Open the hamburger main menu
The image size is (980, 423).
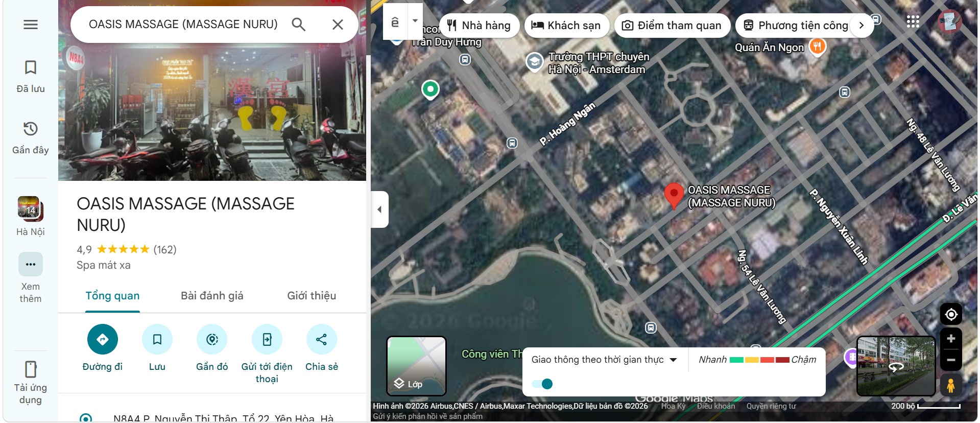tap(31, 25)
